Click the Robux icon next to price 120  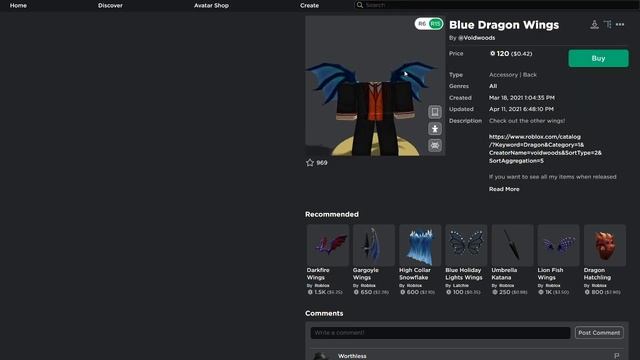click(x=492, y=53)
